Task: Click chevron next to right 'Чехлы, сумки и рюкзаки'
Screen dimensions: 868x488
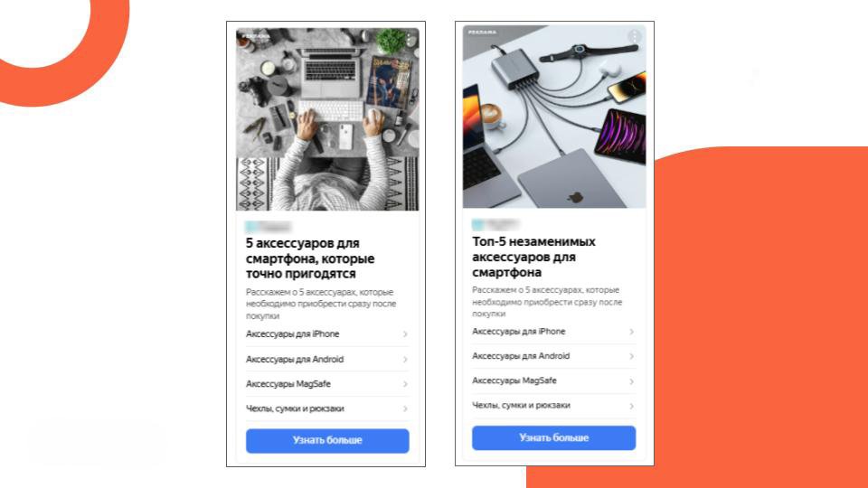Action: [632, 406]
